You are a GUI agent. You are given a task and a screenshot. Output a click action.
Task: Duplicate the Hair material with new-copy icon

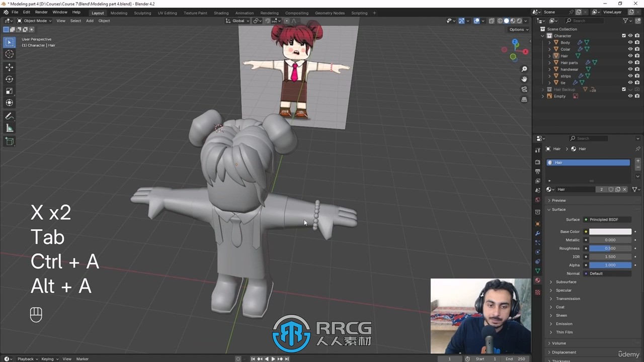(618, 190)
